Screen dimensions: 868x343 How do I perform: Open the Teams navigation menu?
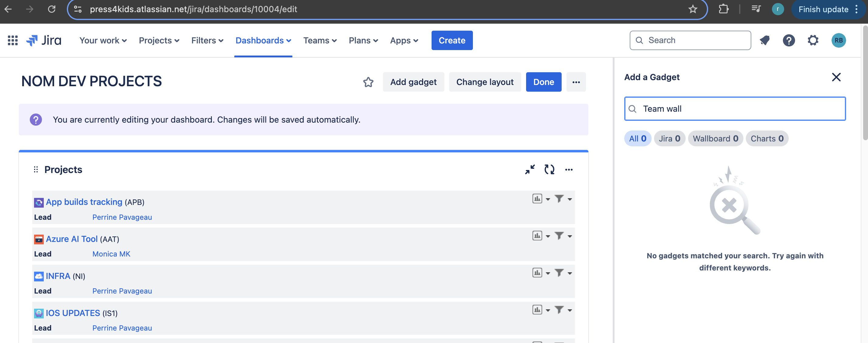point(320,40)
